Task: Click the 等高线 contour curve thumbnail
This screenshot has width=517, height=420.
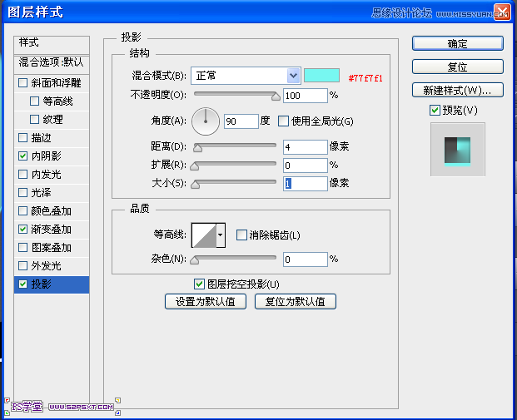Action: pos(204,235)
